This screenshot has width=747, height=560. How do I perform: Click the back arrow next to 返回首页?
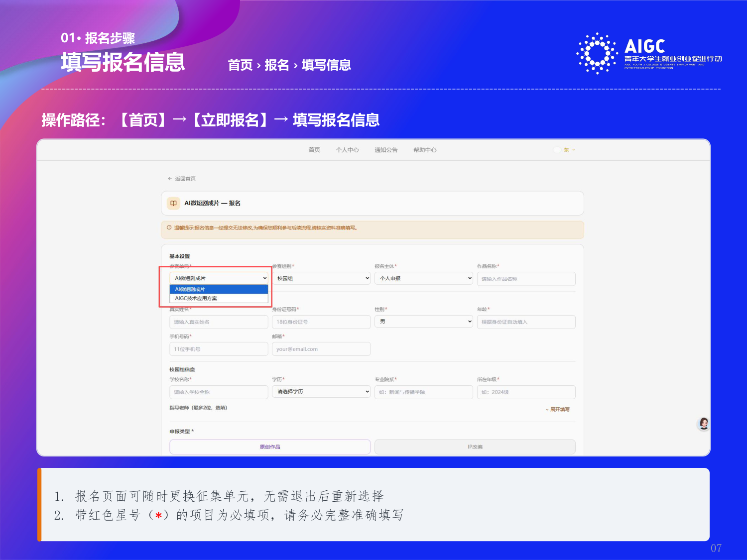[170, 179]
